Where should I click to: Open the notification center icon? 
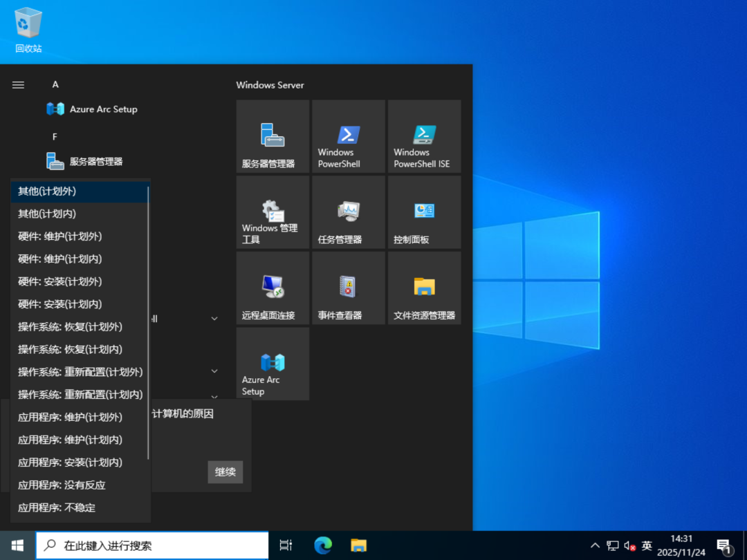(x=723, y=545)
